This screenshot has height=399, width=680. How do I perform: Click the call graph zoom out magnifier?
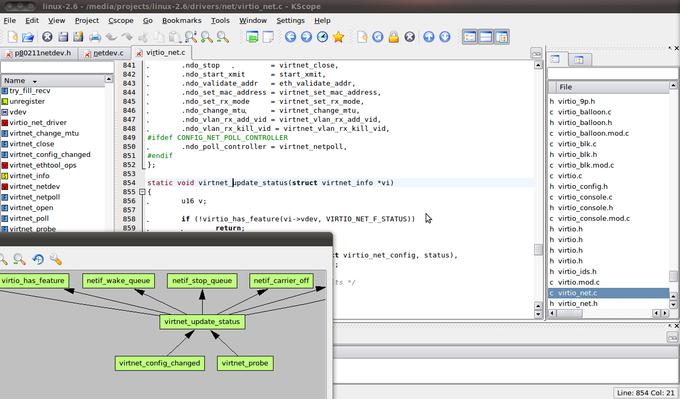(x=20, y=259)
